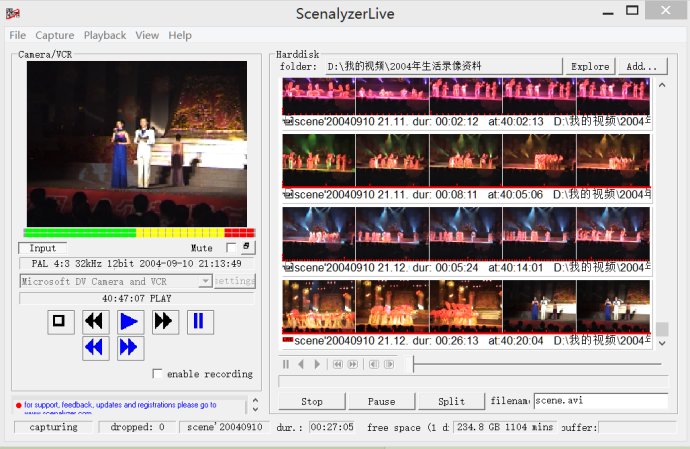Click the Pause capture button
The image size is (690, 449).
(382, 401)
